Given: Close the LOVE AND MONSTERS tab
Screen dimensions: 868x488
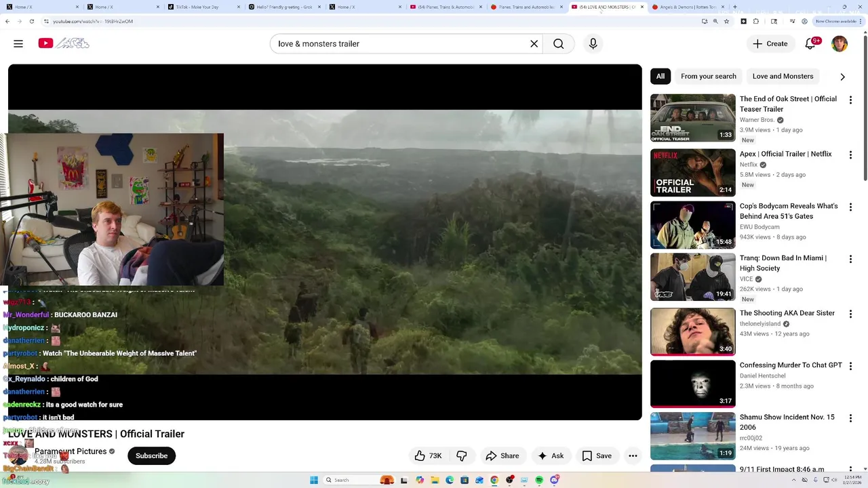Looking at the screenshot, I should (x=642, y=7).
